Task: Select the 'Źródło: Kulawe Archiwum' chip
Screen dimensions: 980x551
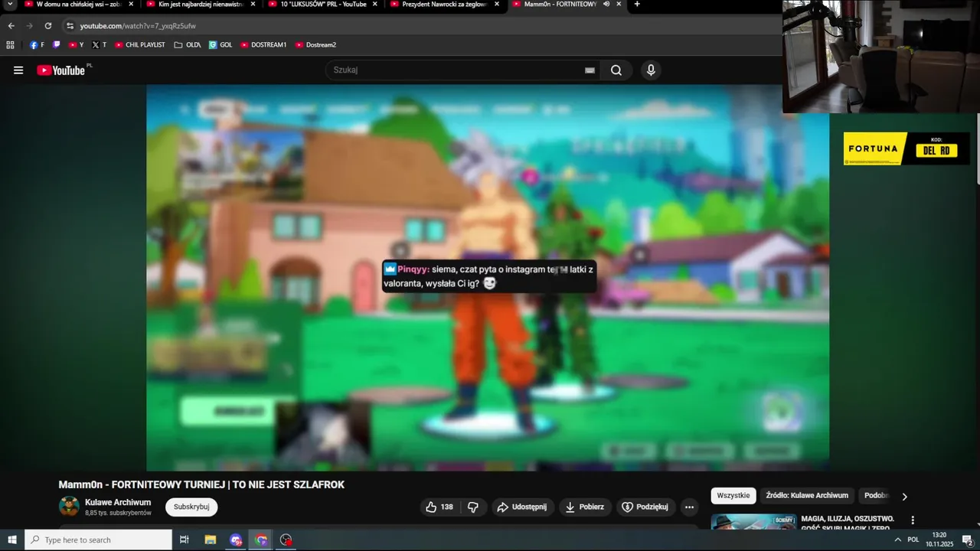Action: pos(807,496)
